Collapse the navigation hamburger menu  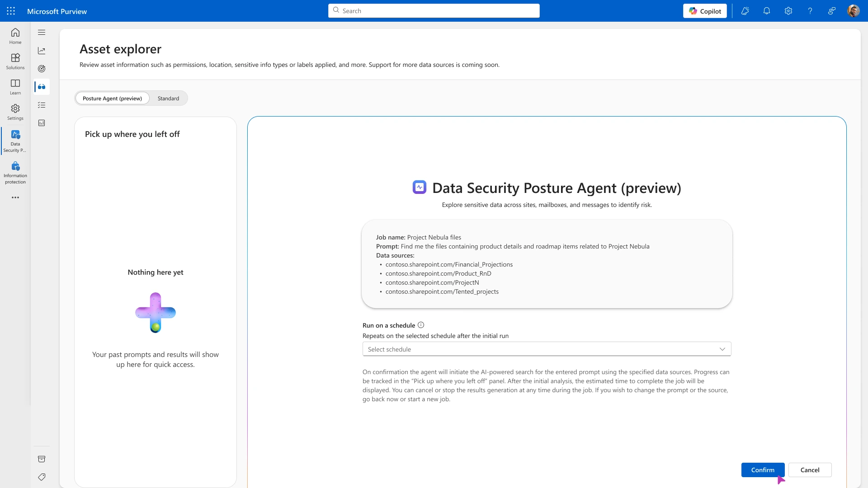pos(42,32)
